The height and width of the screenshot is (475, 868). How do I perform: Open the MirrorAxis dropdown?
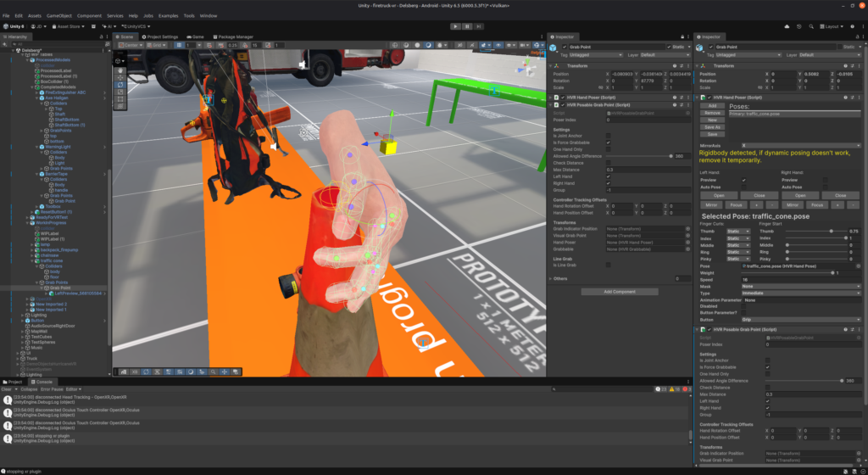(799, 146)
